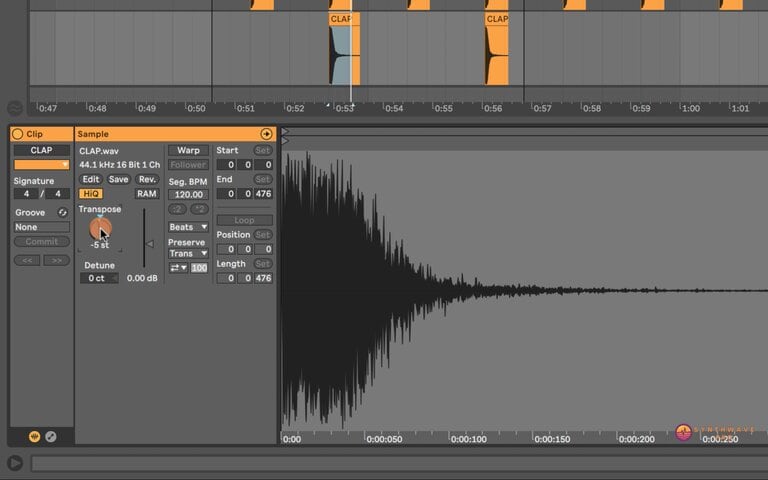
Task: Click the -5 st transpose value
Action: click(x=100, y=245)
